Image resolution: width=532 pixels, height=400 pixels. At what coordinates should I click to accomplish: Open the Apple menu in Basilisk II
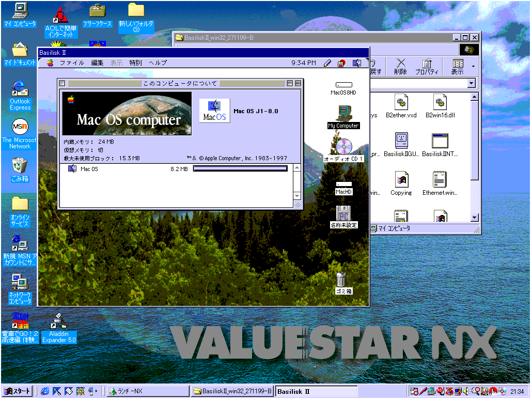point(50,63)
